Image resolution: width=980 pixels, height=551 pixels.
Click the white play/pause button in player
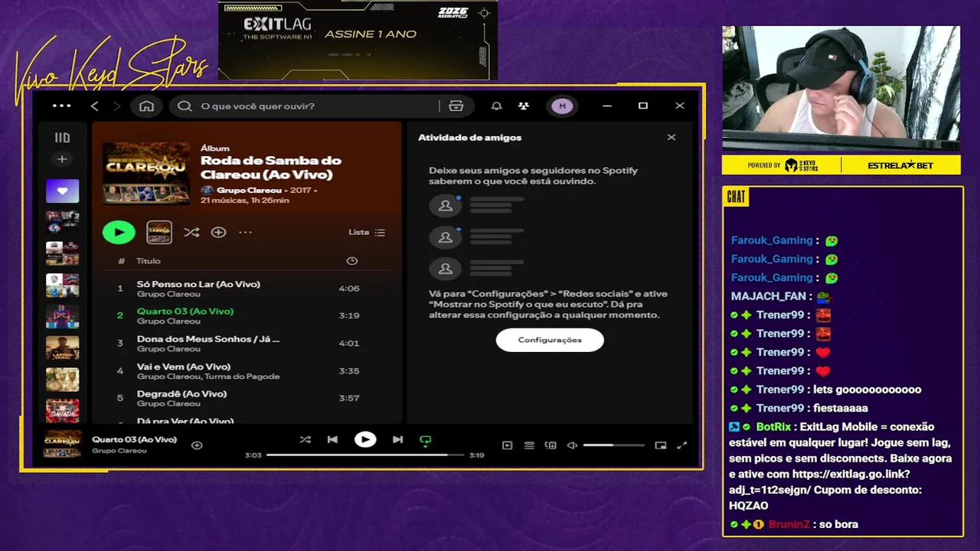tap(365, 439)
